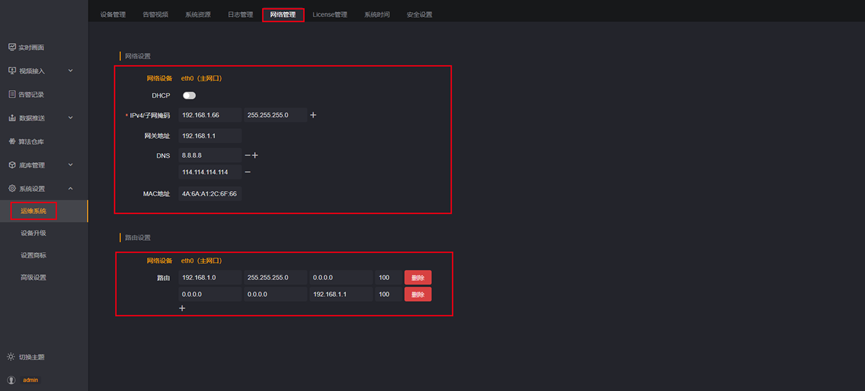Add a new route with the plus icon
865x391 pixels.
182,308
